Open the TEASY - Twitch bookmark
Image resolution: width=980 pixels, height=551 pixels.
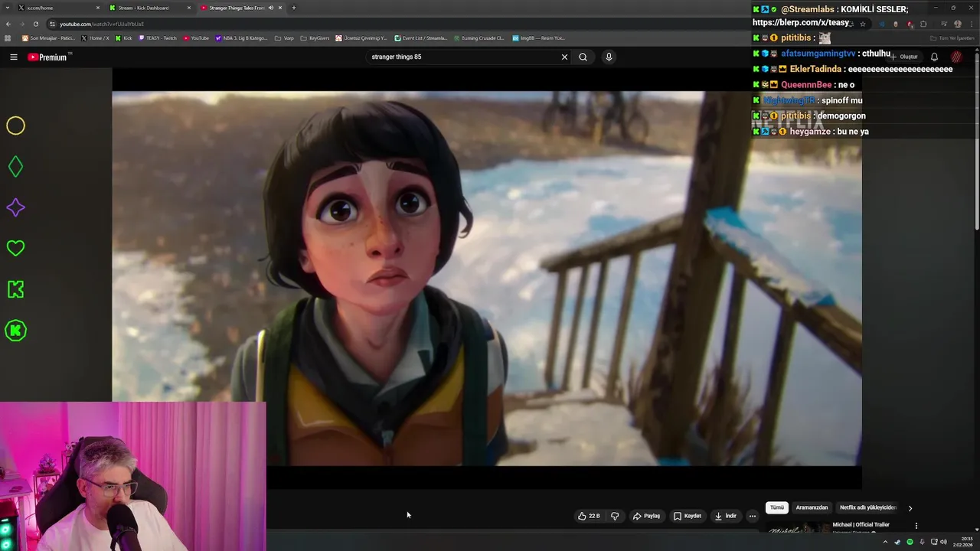click(x=157, y=37)
